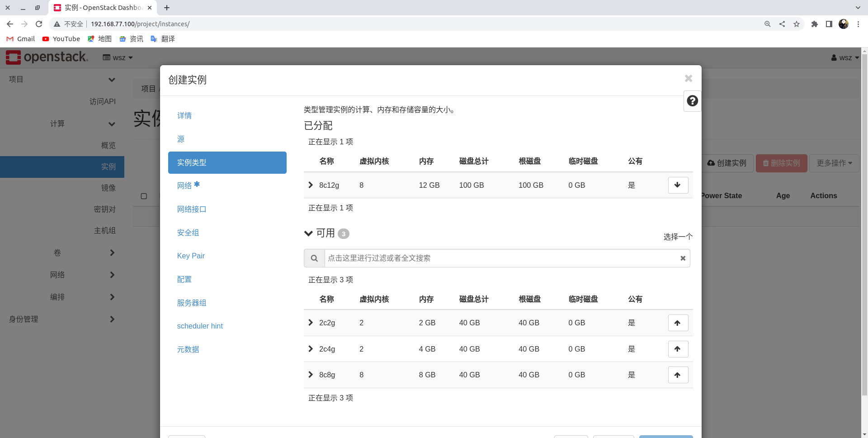The height and width of the screenshot is (438, 868).
Task: Open 访问API in sidebar
Action: 103,102
